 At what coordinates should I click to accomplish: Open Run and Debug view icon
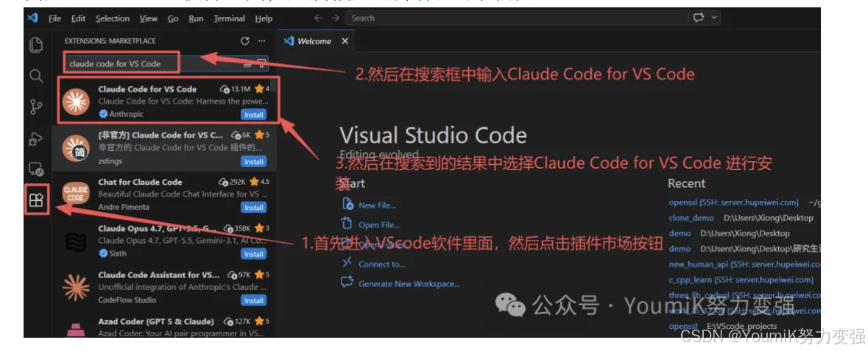coord(36,138)
